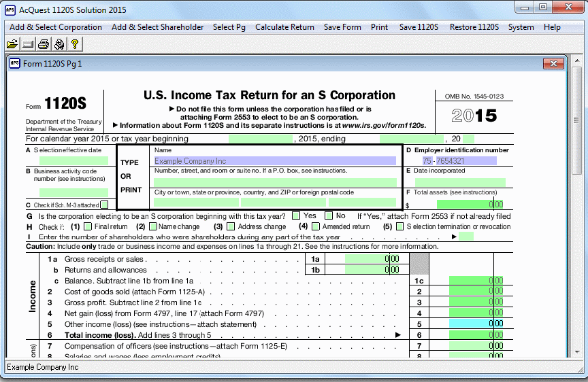The width and height of the screenshot is (588, 382).
Task: Click the form's vertical scrollbar down arrow
Action: click(x=577, y=352)
